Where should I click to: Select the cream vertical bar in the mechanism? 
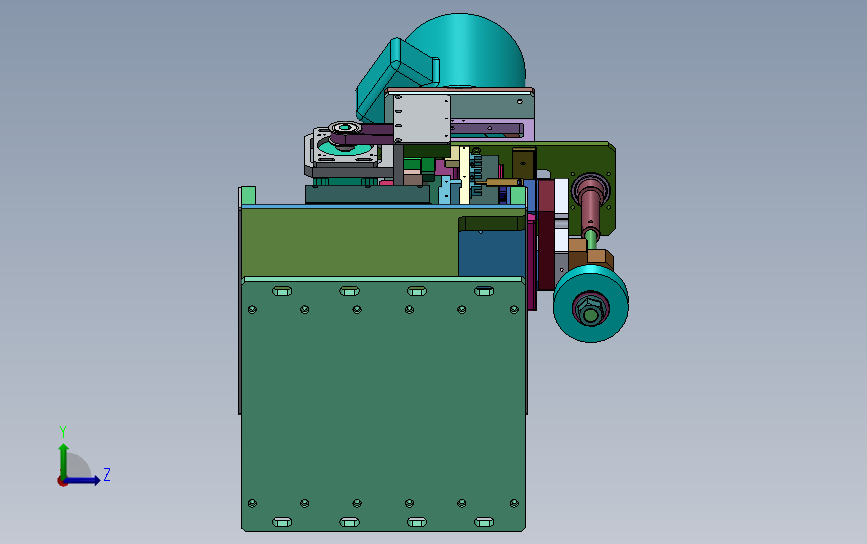click(x=464, y=175)
